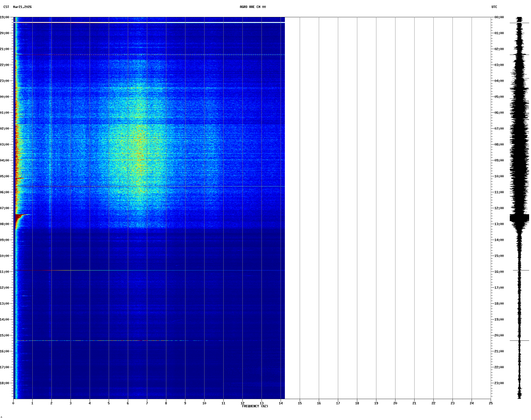Click the 00:00 UTC time label
Viewport: 531px width, 420px height.
coord(499,17)
